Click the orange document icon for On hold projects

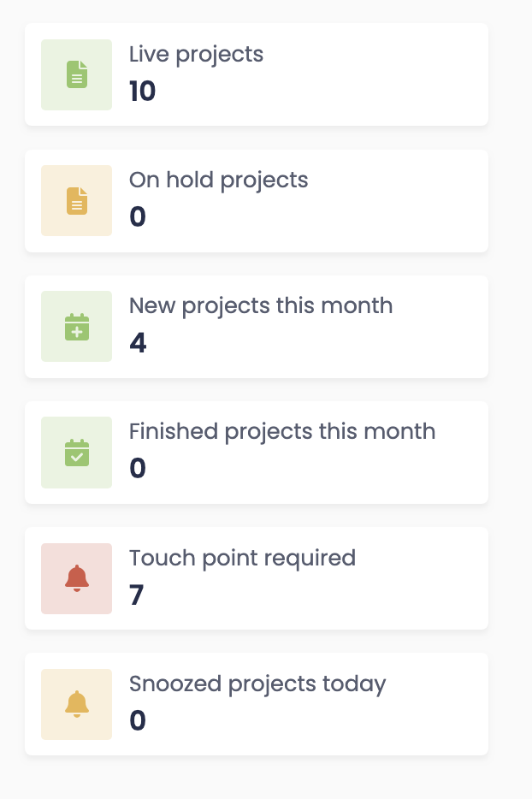[x=77, y=200]
